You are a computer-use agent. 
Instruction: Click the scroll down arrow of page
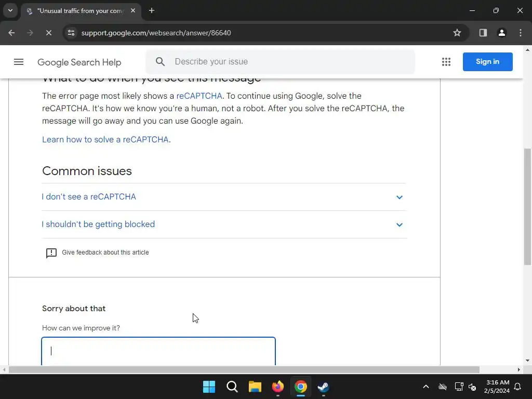pos(527,361)
